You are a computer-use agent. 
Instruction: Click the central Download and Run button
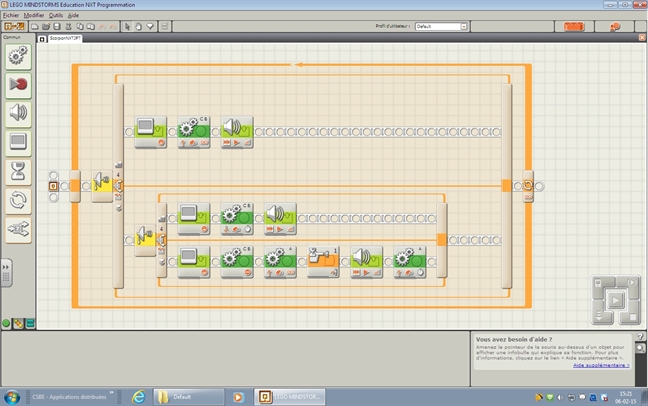coord(615,300)
